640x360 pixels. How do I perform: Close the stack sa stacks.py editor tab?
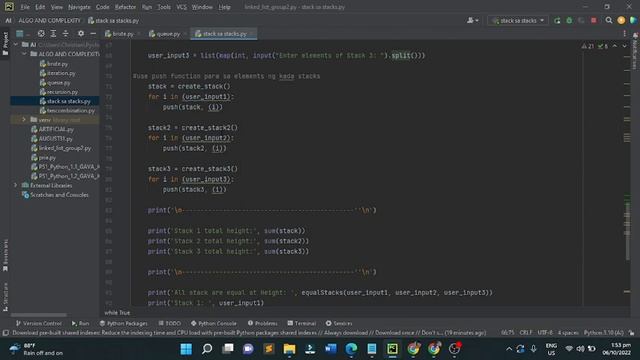252,34
